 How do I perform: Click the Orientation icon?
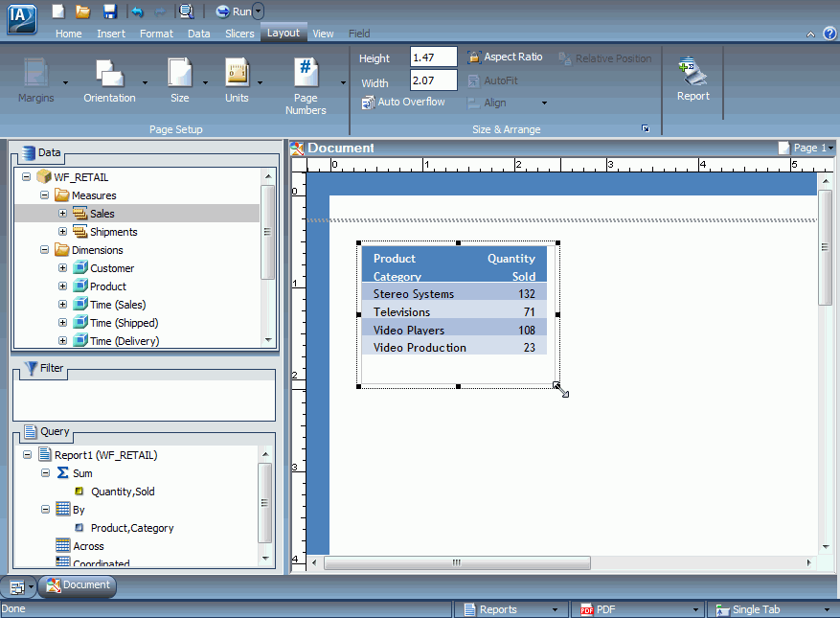[x=110, y=73]
